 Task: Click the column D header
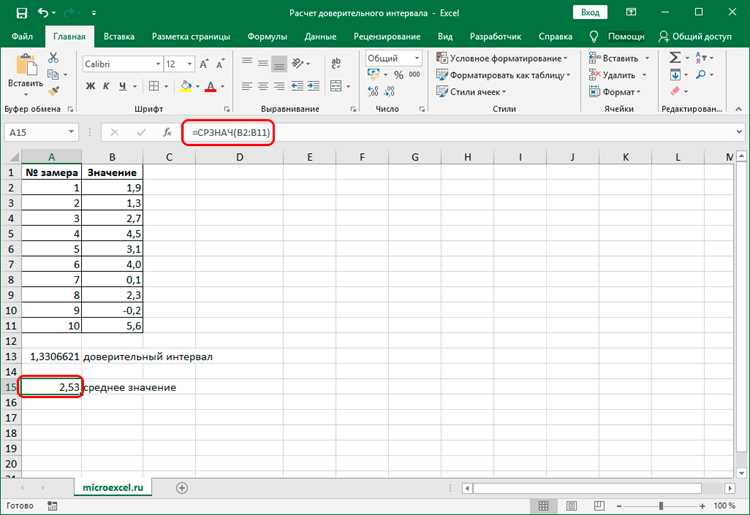click(x=239, y=157)
